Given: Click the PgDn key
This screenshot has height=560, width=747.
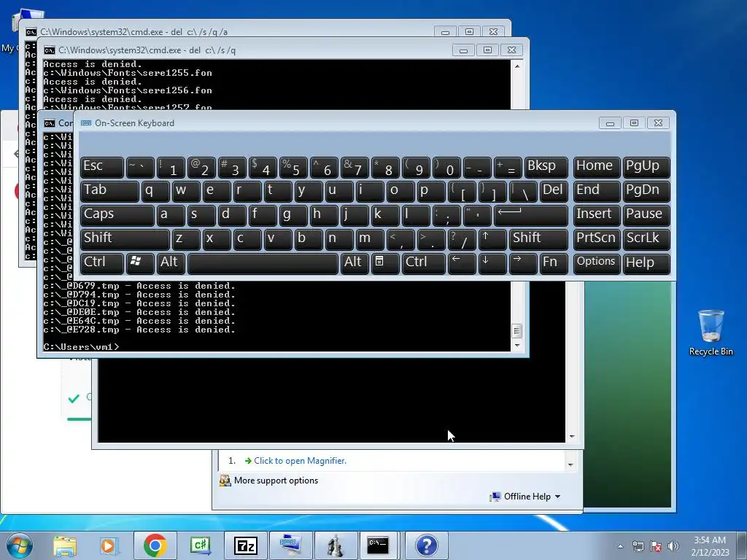Looking at the screenshot, I should (x=646, y=191).
